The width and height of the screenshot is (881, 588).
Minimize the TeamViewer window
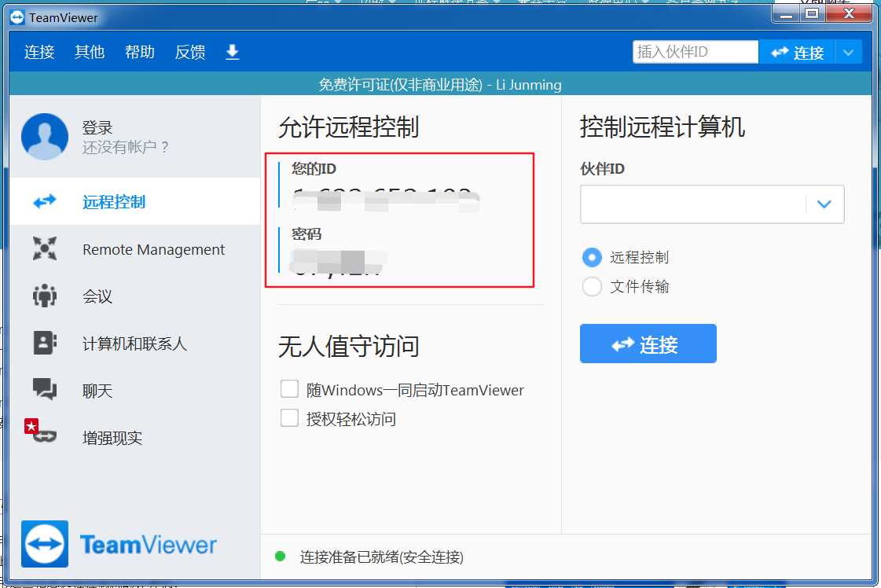click(786, 14)
